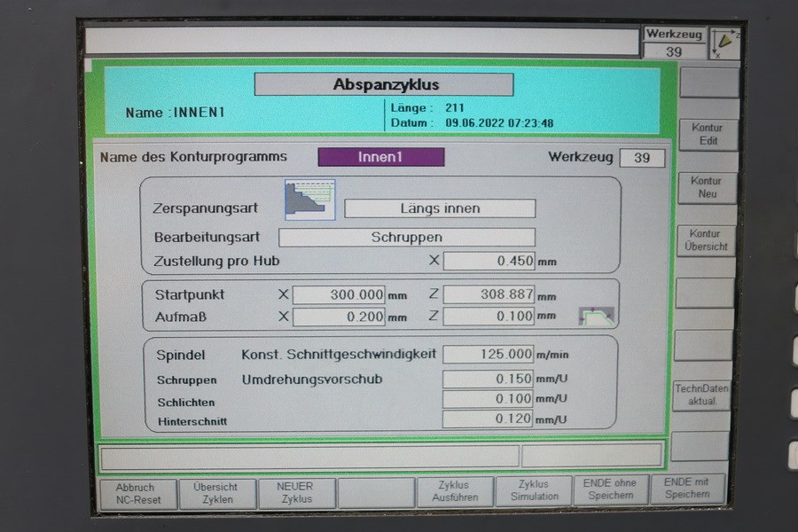Click the Abbruch NC-Reset softkey
This screenshot has width=798, height=532.
(x=138, y=494)
